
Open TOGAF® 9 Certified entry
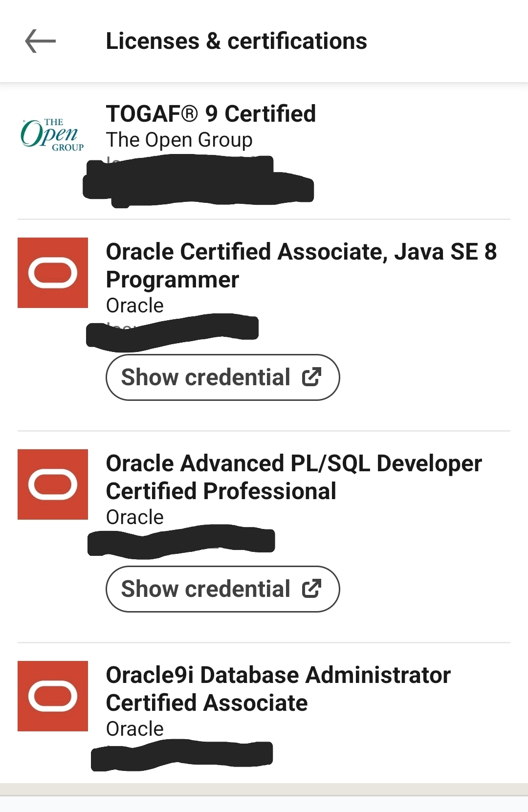point(211,114)
